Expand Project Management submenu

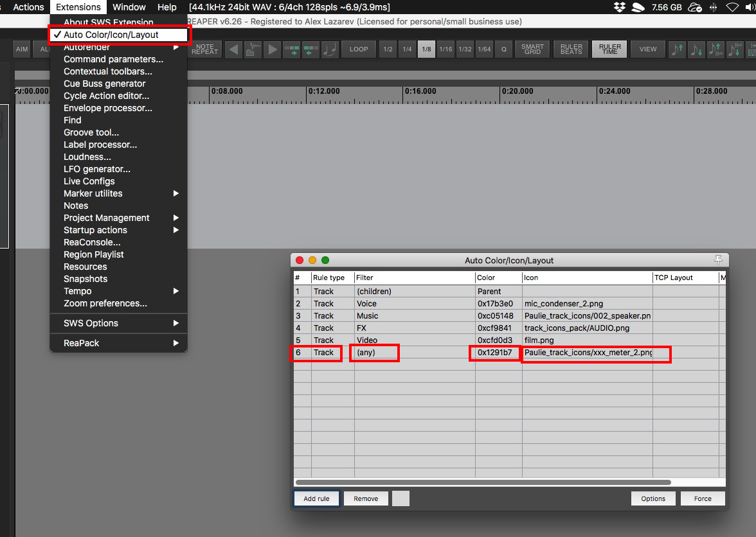(x=118, y=218)
